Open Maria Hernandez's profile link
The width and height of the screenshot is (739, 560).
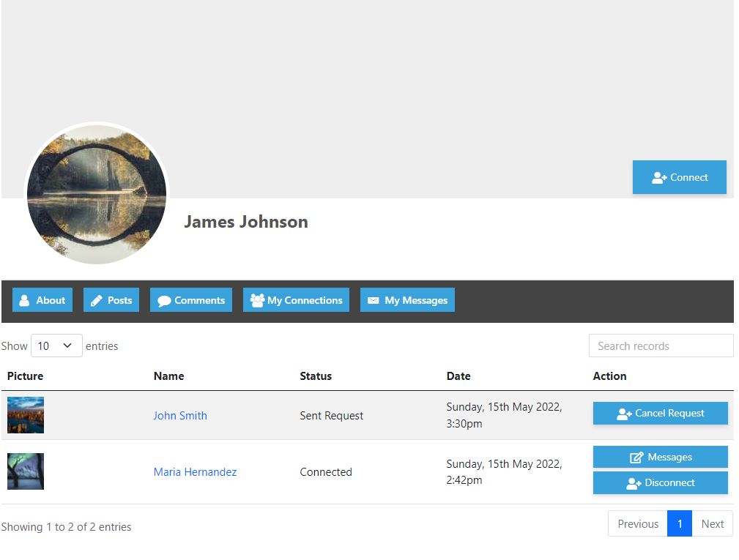pos(195,472)
